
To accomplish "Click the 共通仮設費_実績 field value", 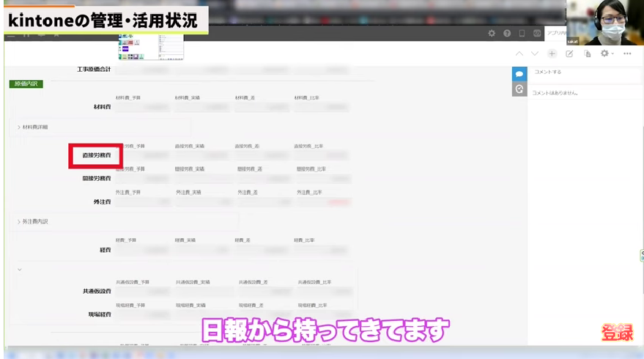I will point(204,292).
